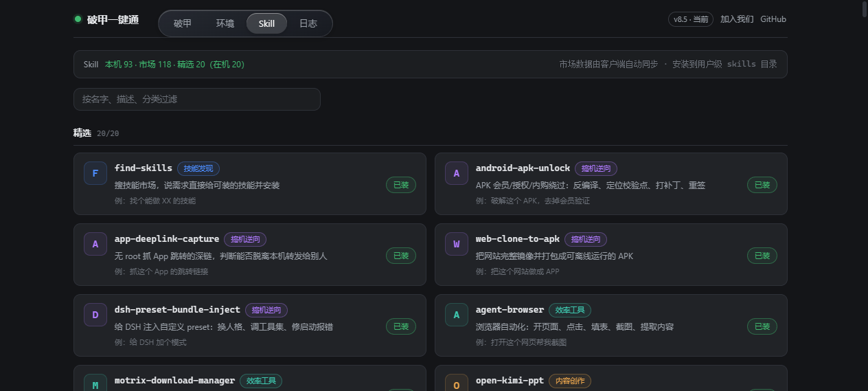The height and width of the screenshot is (391, 868).
Task: Click the 效率工具 tag on agent-browser
Action: 570,310
